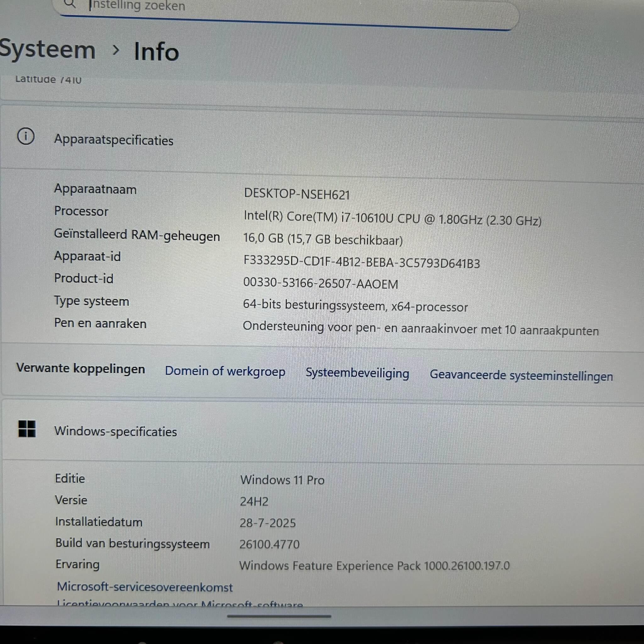This screenshot has height=644, width=644.
Task: Click the bottom gesture handle bar
Action: point(279,616)
